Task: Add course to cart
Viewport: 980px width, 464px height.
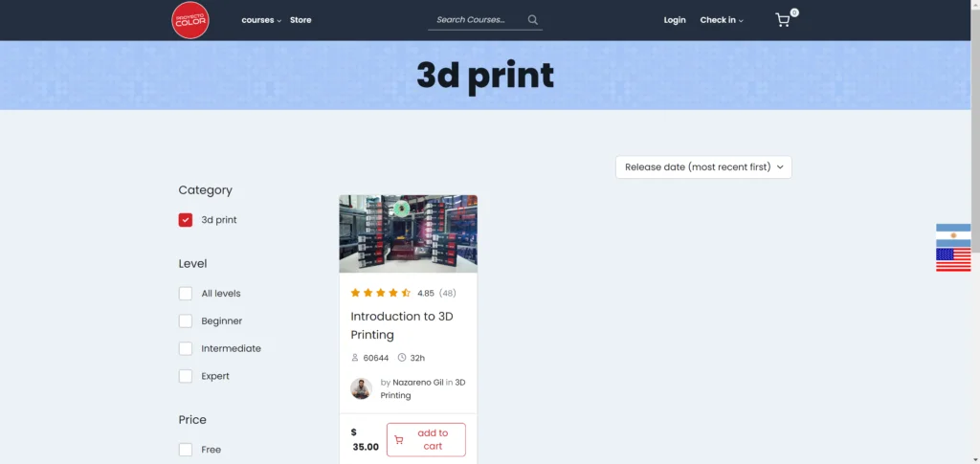Action: [426, 439]
